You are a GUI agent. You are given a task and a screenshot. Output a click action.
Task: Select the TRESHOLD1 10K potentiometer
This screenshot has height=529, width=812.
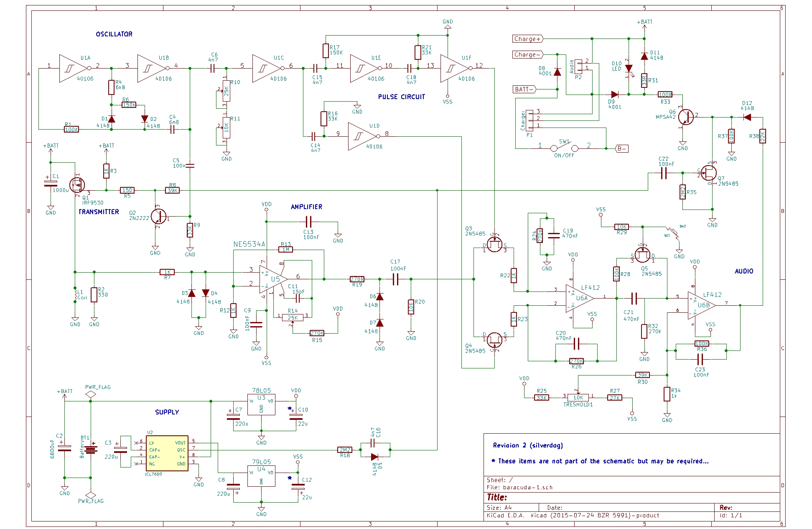pos(578,397)
